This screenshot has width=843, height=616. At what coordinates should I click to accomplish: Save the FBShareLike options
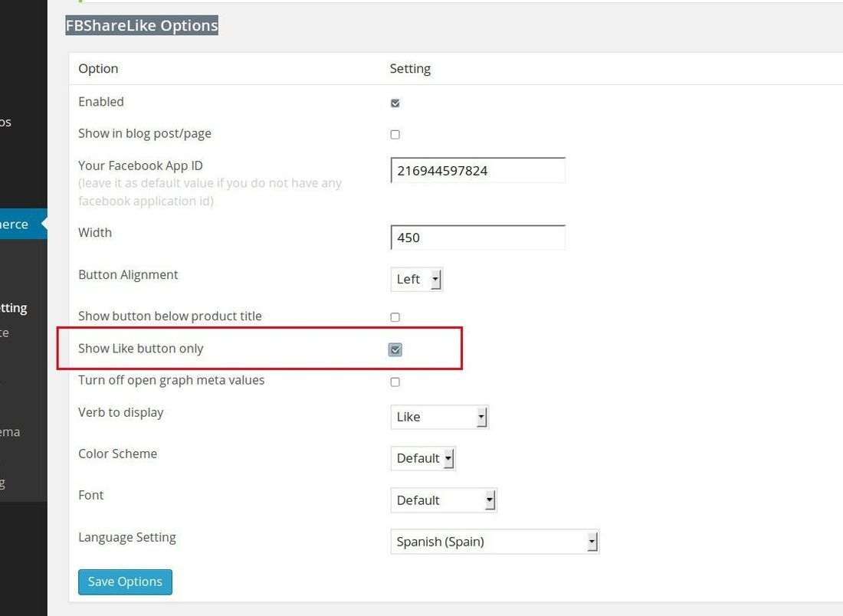(125, 582)
